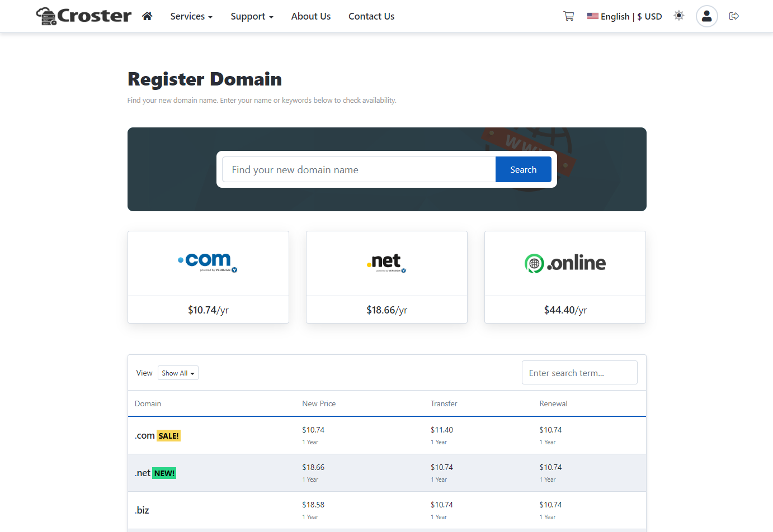Open the Contact Us page
This screenshot has height=532, width=773.
pos(371,16)
